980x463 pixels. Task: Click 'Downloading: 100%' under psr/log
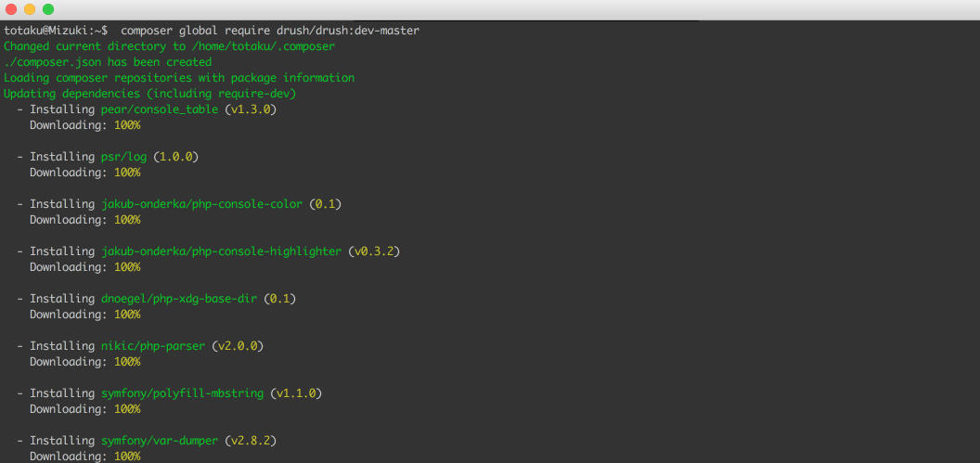coord(85,173)
